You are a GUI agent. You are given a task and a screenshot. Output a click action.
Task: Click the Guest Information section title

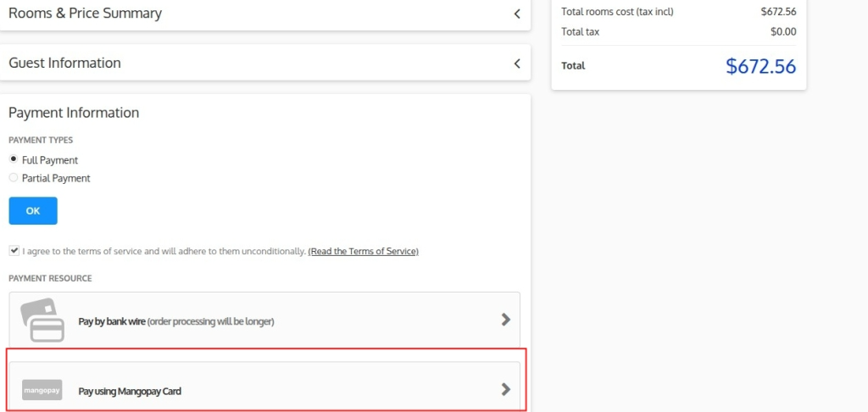coord(64,64)
